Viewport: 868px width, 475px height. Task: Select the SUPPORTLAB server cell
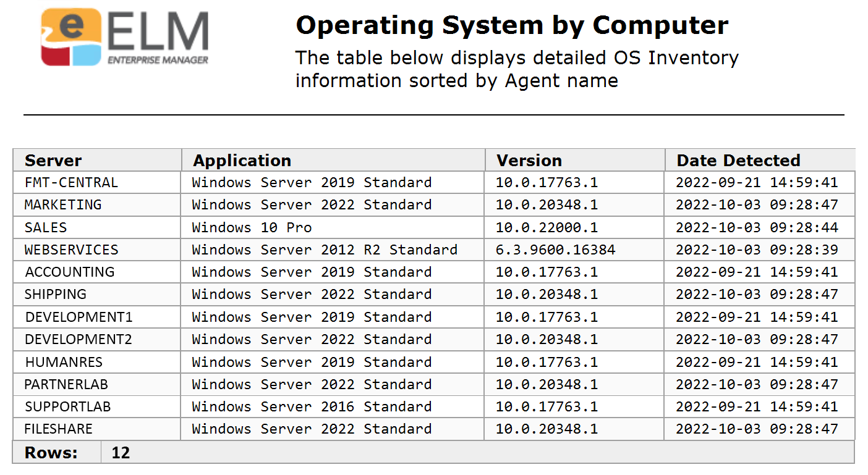[97, 406]
